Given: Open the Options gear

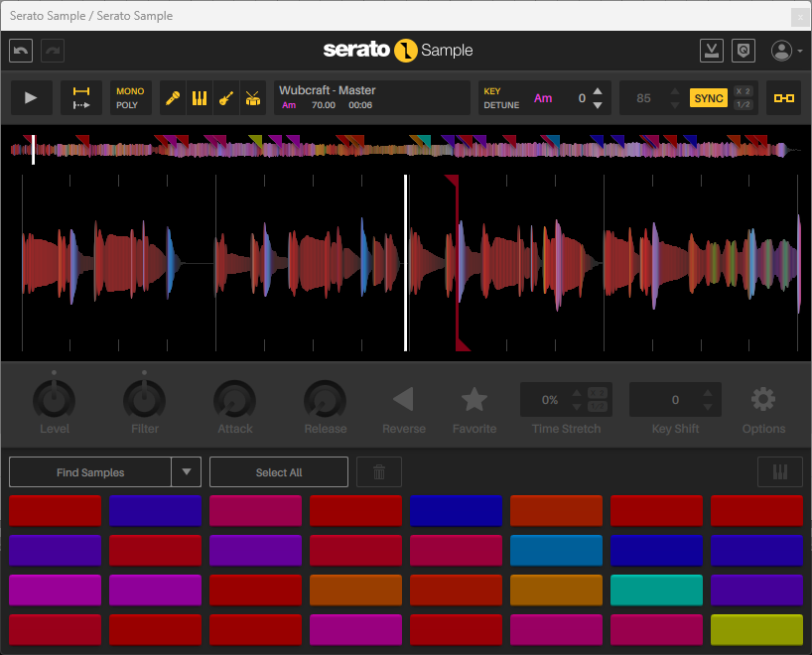Looking at the screenshot, I should click(x=763, y=399).
